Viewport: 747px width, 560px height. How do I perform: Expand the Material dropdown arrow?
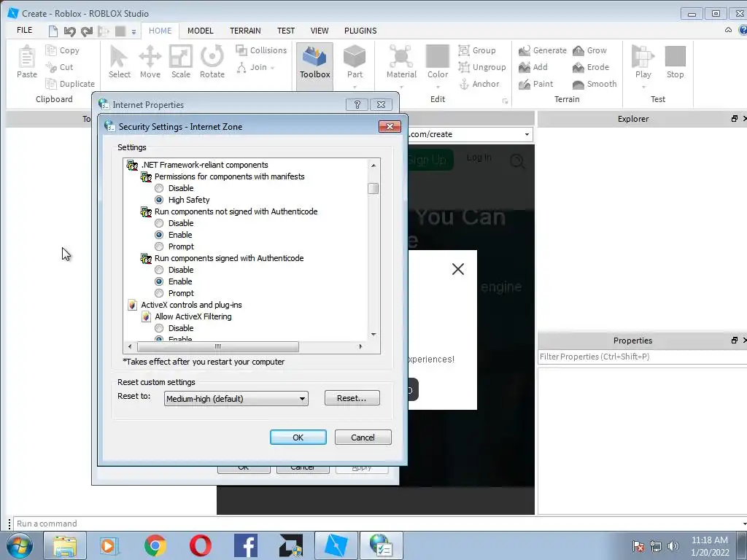click(401, 86)
